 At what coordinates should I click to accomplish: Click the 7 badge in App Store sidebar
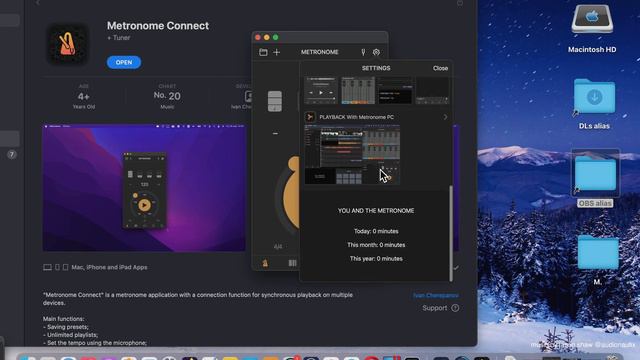[x=11, y=155]
